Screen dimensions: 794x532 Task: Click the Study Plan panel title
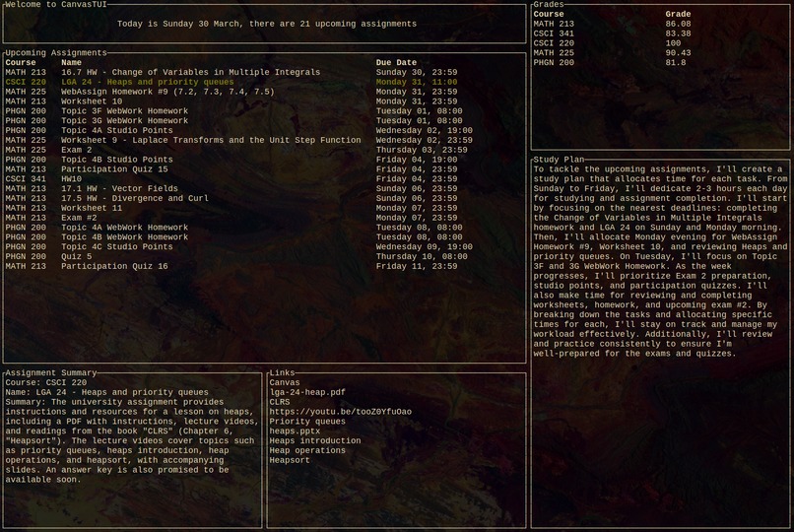(x=559, y=160)
